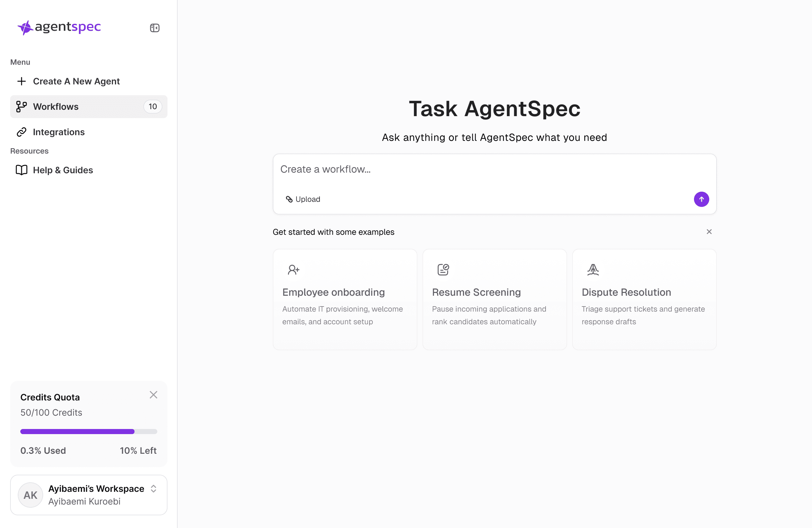812x528 pixels.
Task: Click the Integrations chain link icon
Action: 22,132
